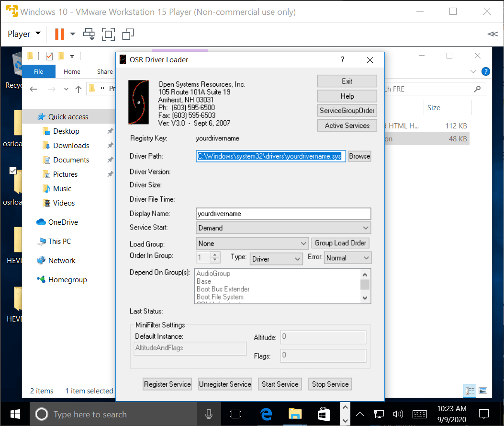Click the Help button in OSR Driver Loader
The image size is (504, 426).
(347, 96)
